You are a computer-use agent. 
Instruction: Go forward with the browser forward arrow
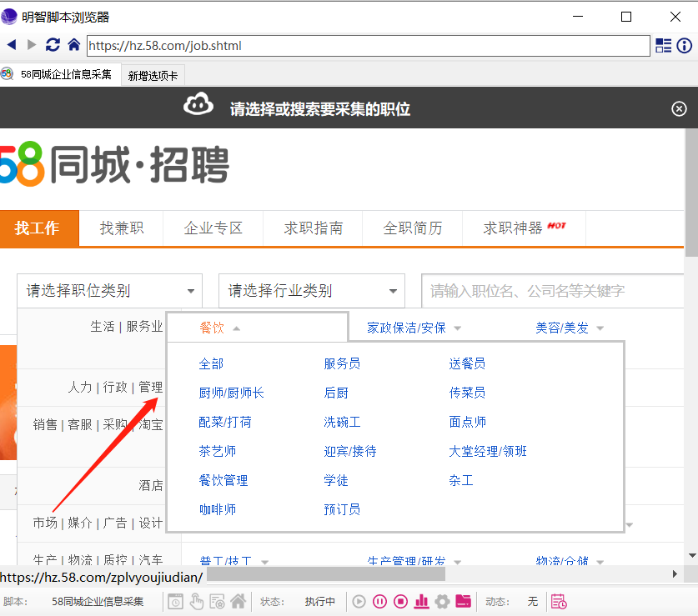coord(32,45)
